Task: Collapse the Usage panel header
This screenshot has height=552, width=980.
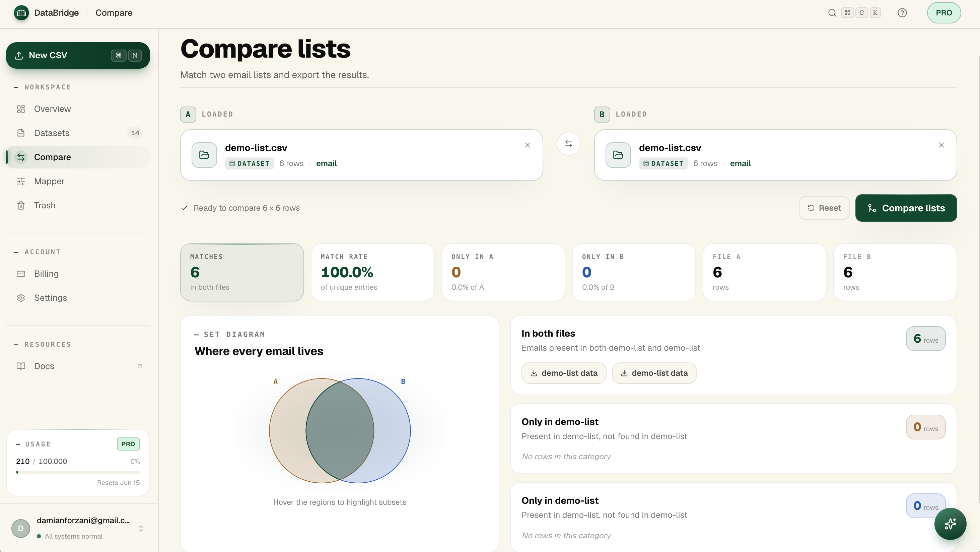Action: coord(33,444)
